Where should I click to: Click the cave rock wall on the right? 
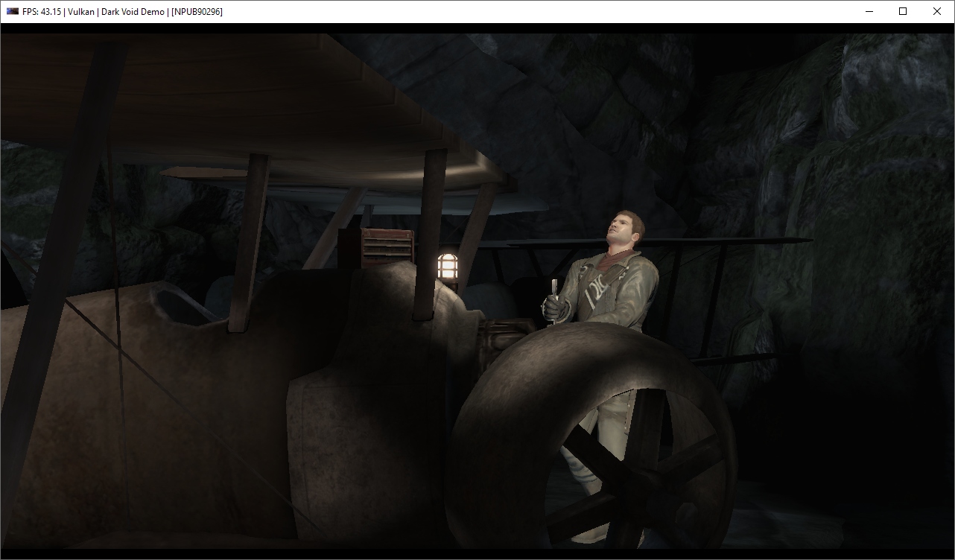(x=857, y=223)
